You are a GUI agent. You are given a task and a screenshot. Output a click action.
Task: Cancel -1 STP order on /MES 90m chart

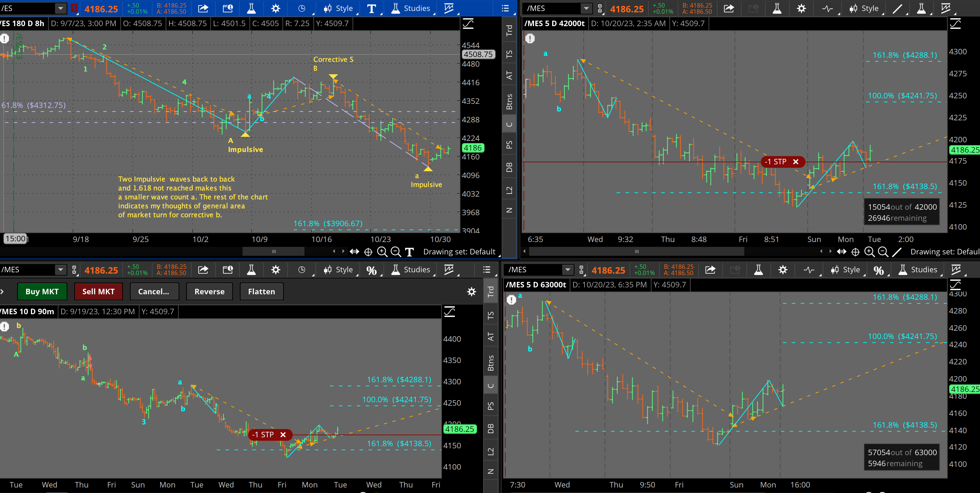pyautogui.click(x=283, y=435)
